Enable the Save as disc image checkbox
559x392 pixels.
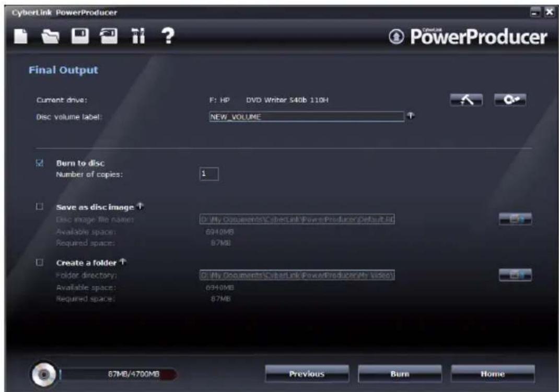pos(40,207)
